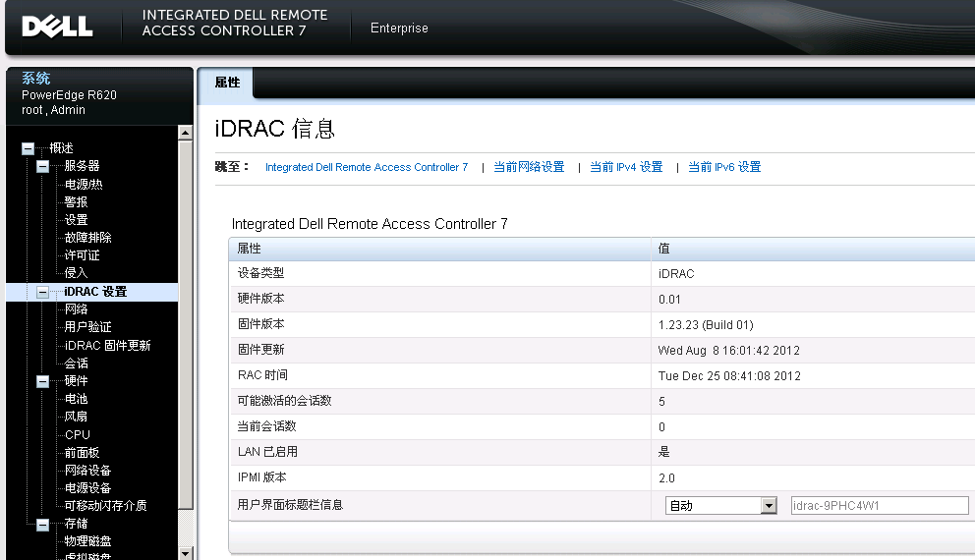Jump to 当前 IPv6 设置 section

point(724,167)
